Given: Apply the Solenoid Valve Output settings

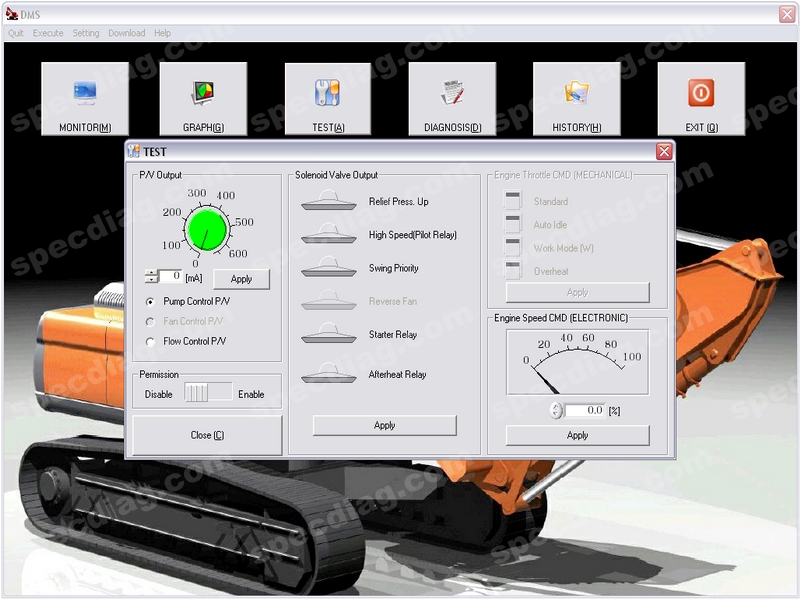Looking at the screenshot, I should tap(384, 425).
